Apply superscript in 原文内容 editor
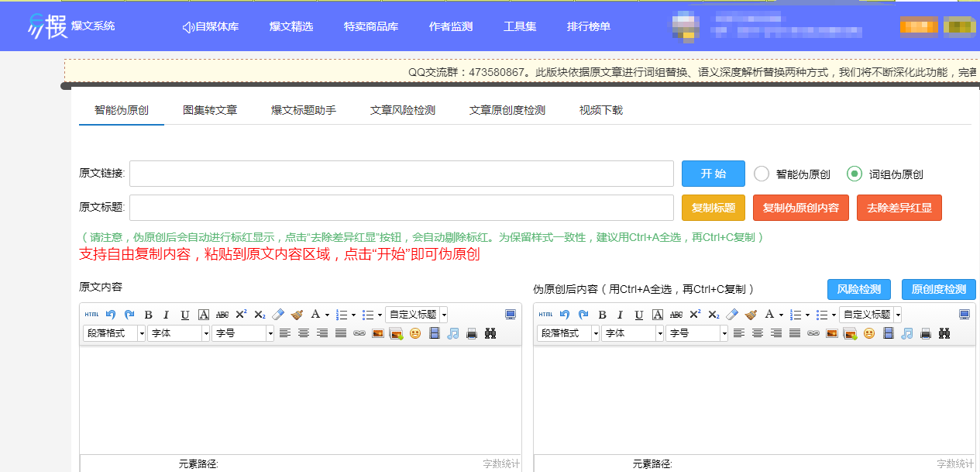The width and height of the screenshot is (980, 472). 241,315
